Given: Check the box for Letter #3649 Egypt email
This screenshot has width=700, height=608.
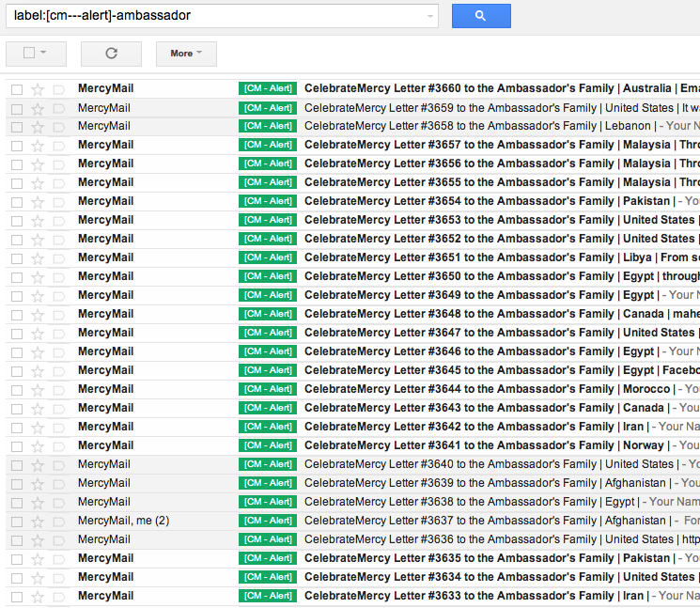Looking at the screenshot, I should [17, 296].
